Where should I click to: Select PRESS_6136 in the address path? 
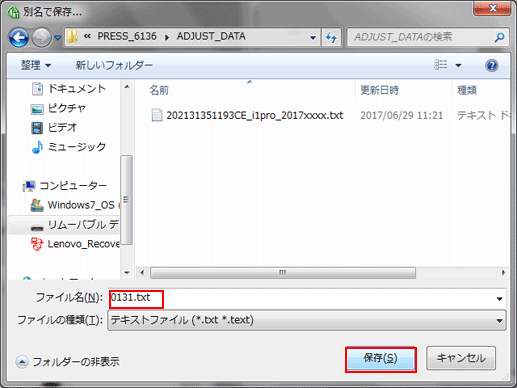tap(127, 36)
